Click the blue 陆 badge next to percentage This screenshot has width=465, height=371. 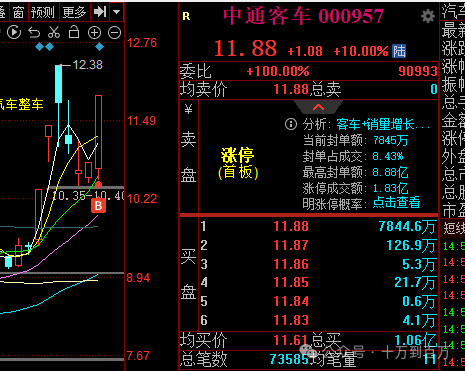(399, 51)
